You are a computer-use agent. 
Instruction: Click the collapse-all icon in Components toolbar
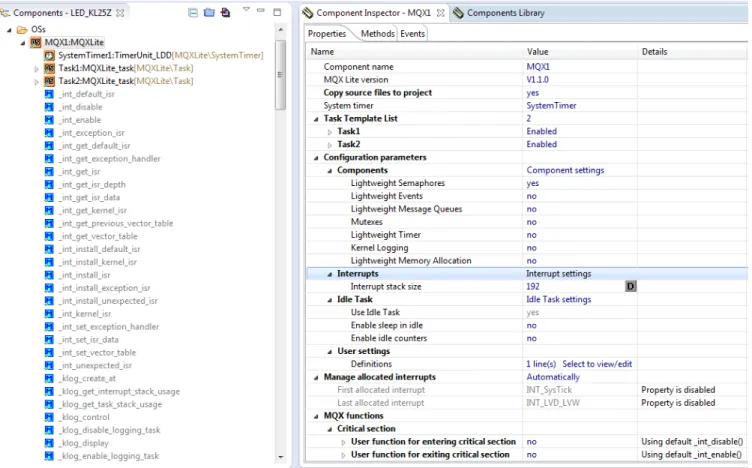pos(193,12)
